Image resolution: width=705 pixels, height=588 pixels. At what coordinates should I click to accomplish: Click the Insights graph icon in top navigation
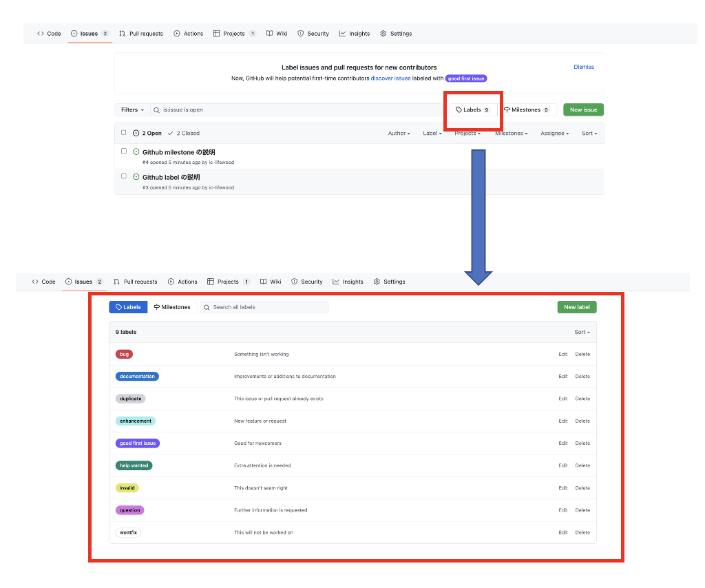pos(342,34)
